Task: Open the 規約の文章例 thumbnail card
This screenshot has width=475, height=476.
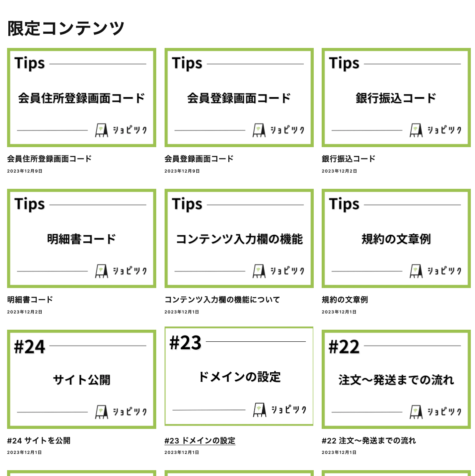Action: [x=396, y=238]
